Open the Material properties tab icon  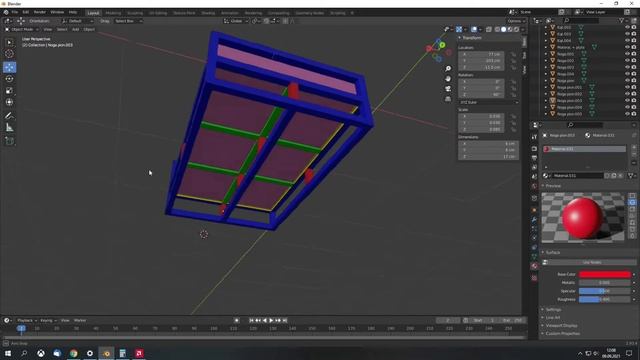534,266
